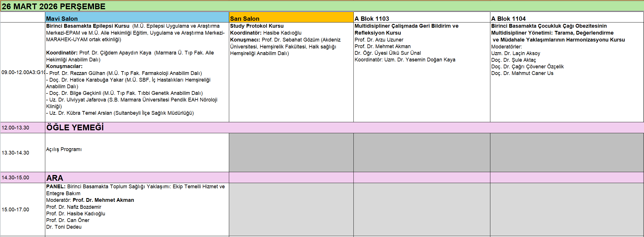Image resolution: width=644 pixels, height=237 pixels.
Task: Select the 12.00-13.30 time cell
Action: coord(23,128)
